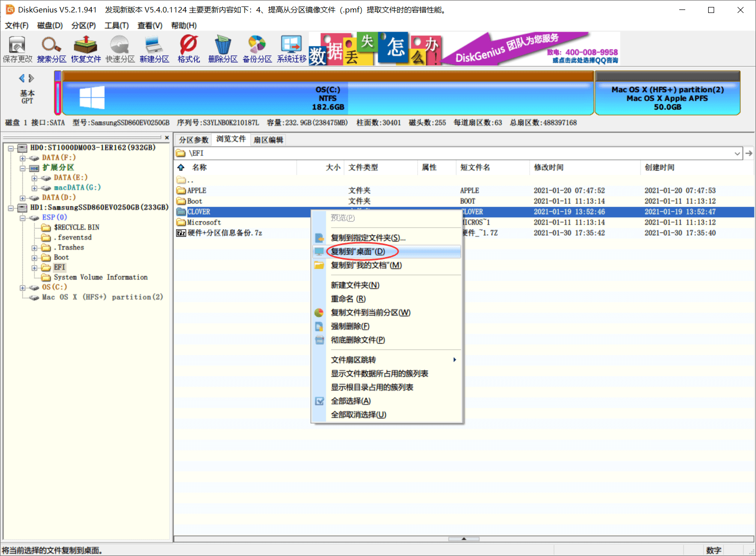
Task: Select Mac OS X (HFS+) partition(2) bar
Action: (667, 93)
